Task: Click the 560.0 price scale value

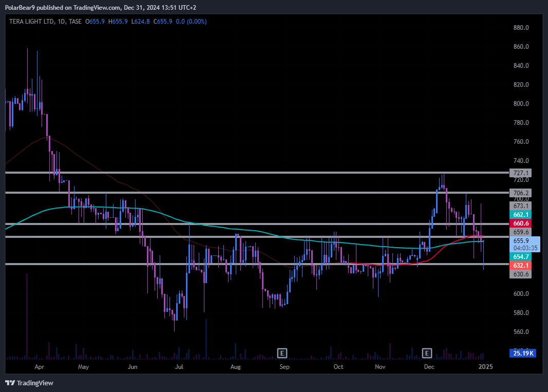Action: coord(521,332)
